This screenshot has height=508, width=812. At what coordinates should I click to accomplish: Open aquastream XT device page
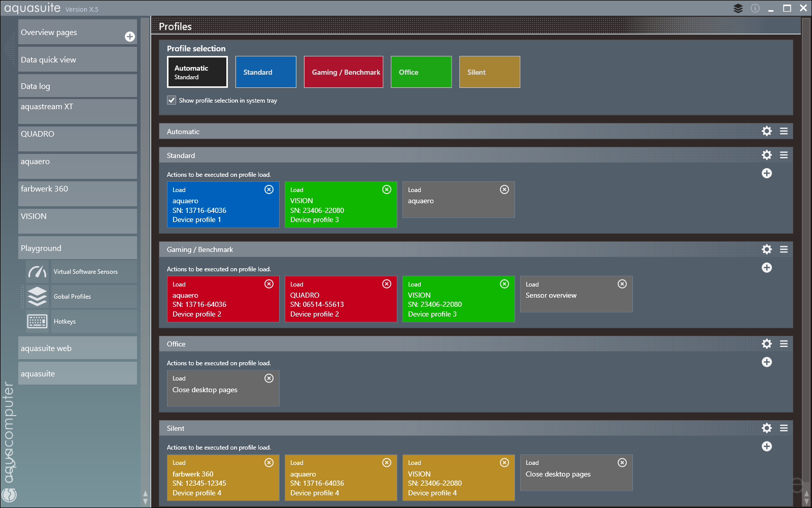78,111
